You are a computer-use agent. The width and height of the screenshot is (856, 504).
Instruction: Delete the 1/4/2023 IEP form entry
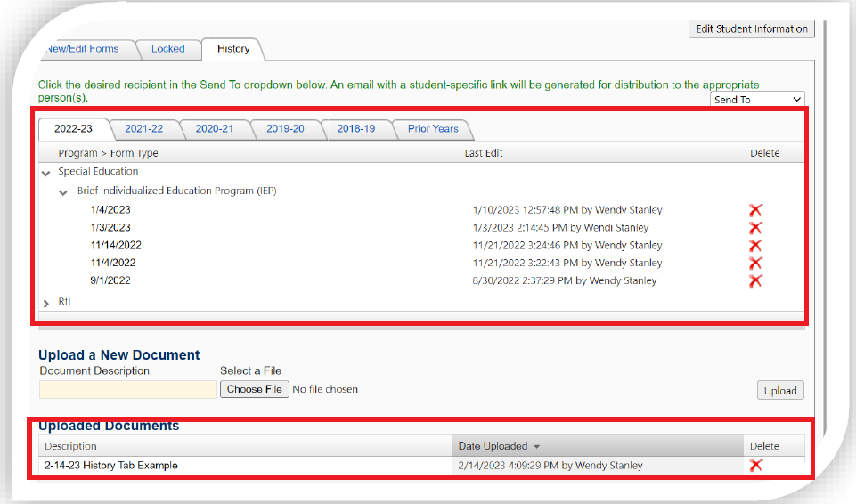point(755,210)
